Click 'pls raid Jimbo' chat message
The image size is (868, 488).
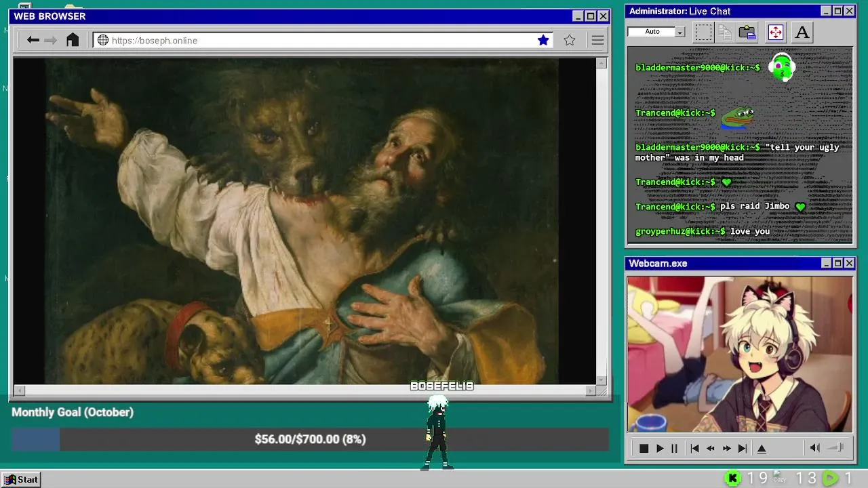coord(755,206)
